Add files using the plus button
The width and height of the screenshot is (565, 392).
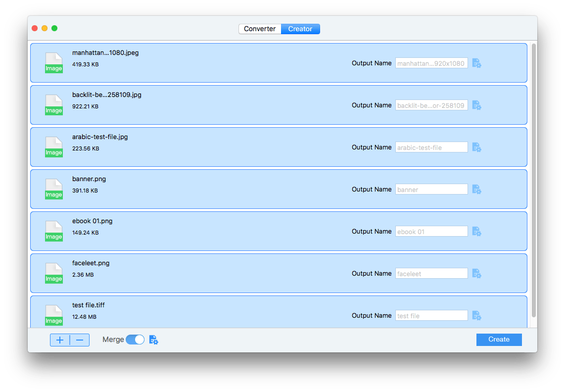[60, 340]
